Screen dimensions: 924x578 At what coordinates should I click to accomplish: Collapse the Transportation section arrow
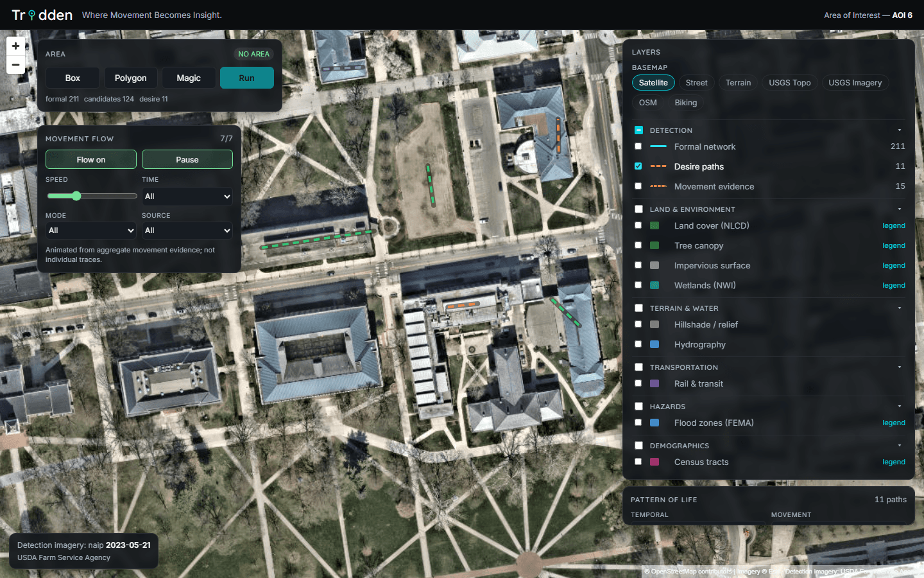[x=900, y=367]
